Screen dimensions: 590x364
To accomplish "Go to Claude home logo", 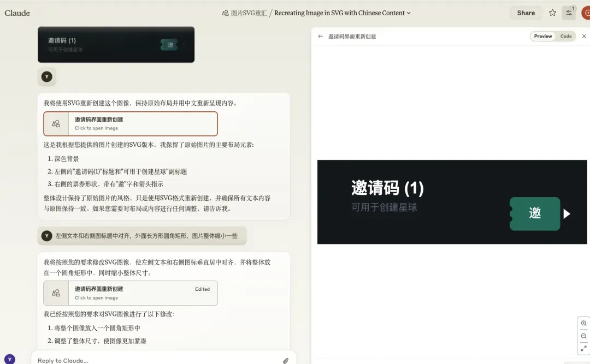I will (17, 13).
